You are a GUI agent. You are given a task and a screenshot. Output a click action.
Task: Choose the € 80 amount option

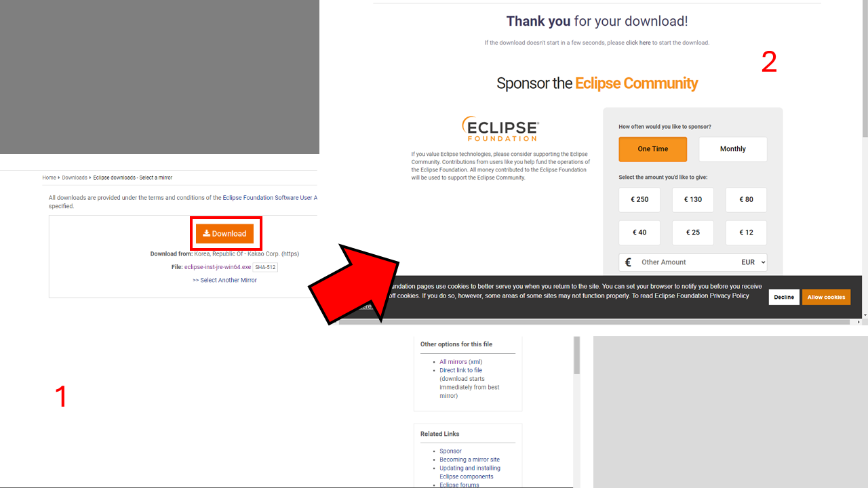click(x=746, y=199)
